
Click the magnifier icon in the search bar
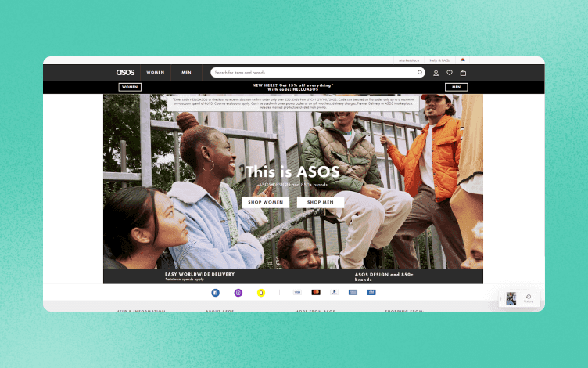pyautogui.click(x=420, y=73)
